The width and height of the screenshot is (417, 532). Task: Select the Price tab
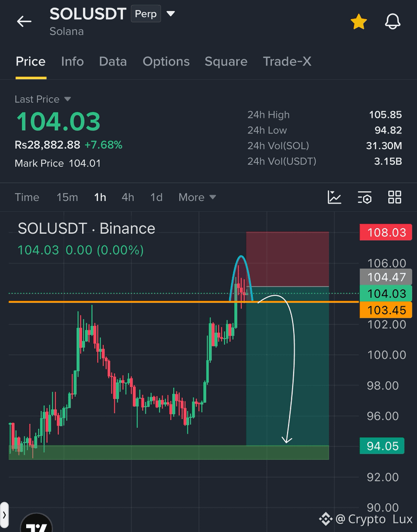click(x=31, y=61)
